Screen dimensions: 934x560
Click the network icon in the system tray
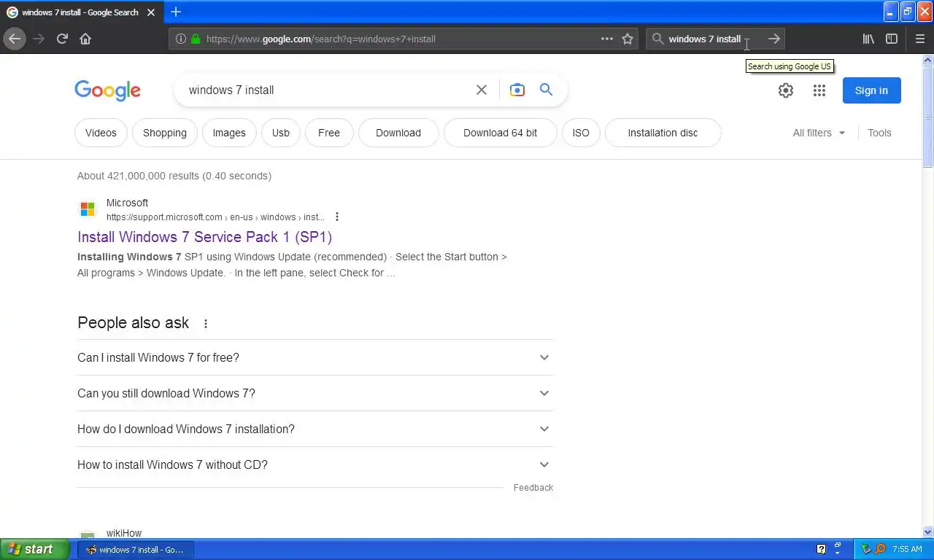pos(866,549)
